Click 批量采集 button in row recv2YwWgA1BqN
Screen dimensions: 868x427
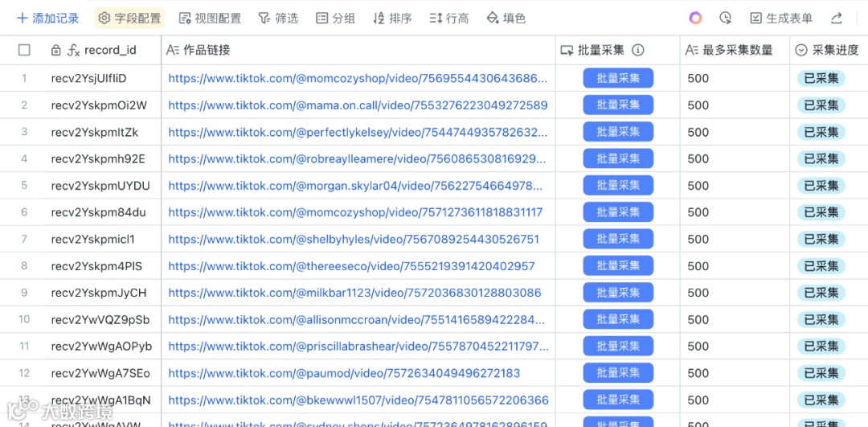click(618, 400)
